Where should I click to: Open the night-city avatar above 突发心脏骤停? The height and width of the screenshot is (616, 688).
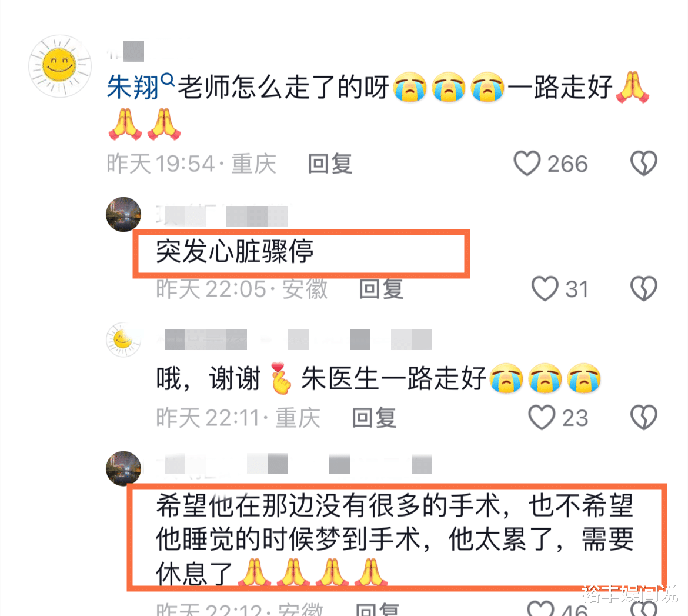point(123,214)
